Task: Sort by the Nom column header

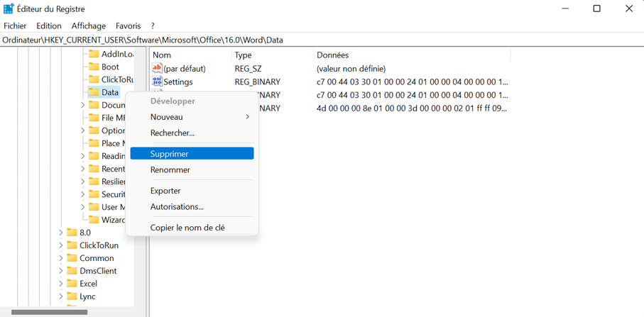Action: pyautogui.click(x=190, y=55)
